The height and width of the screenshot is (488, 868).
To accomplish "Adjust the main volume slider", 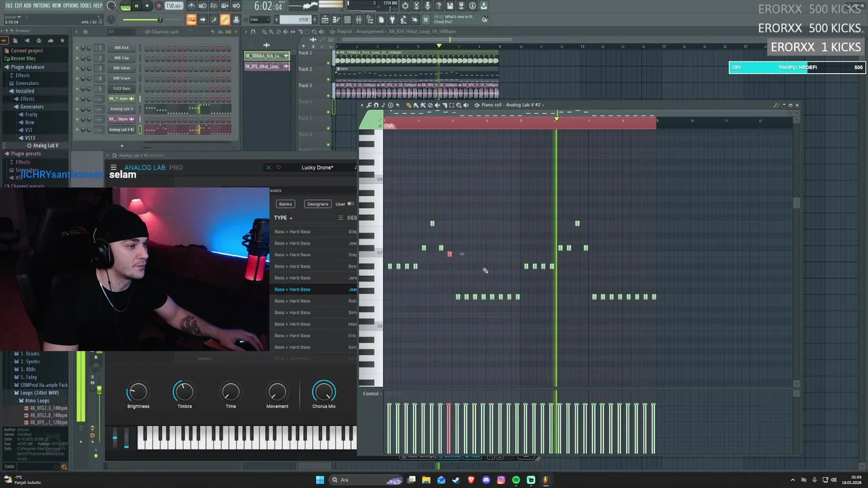I will point(153,20).
